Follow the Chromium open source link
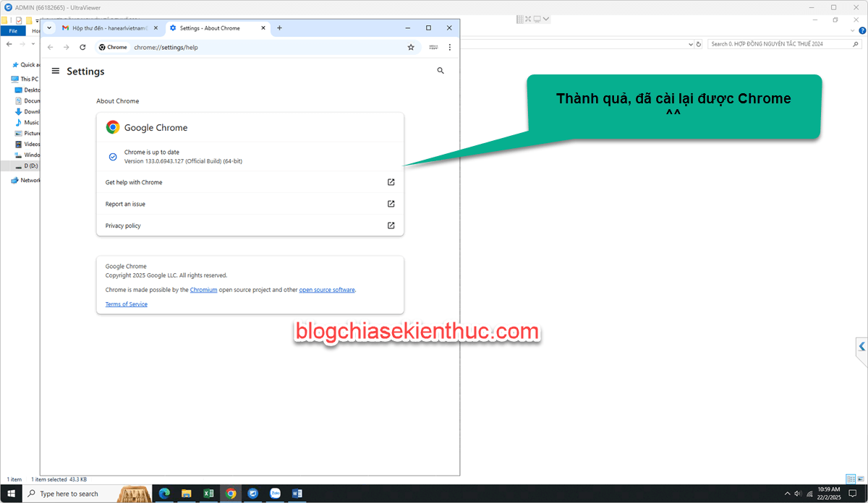The width and height of the screenshot is (868, 503). point(203,290)
